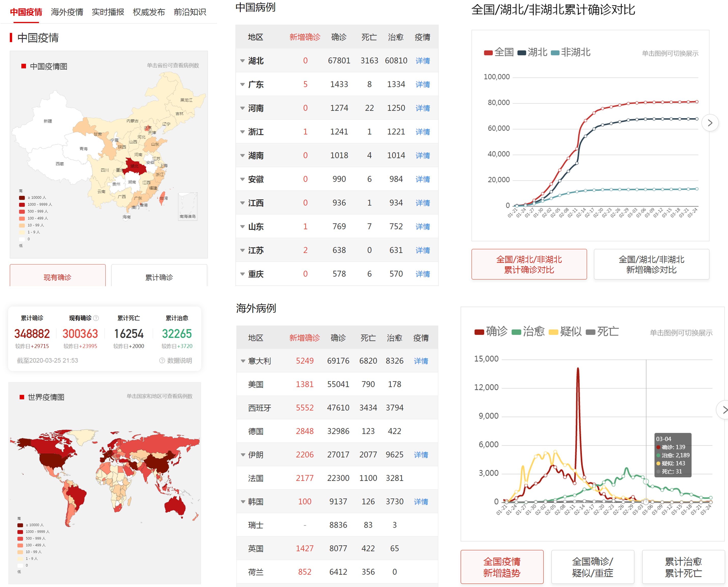The image size is (728, 587).
Task: Switch to 海外疫情 tab
Action: [x=67, y=12]
